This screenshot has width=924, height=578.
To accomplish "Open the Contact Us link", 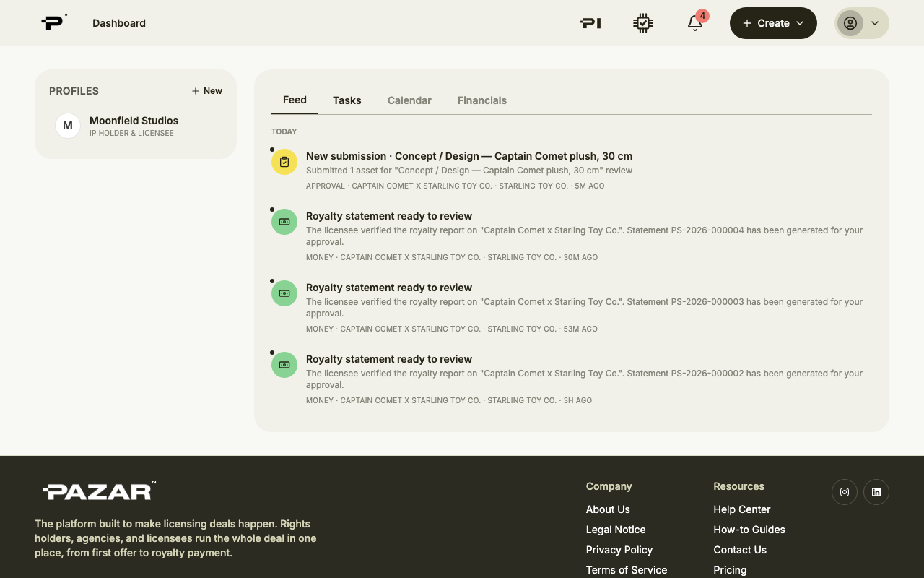I will click(x=740, y=550).
